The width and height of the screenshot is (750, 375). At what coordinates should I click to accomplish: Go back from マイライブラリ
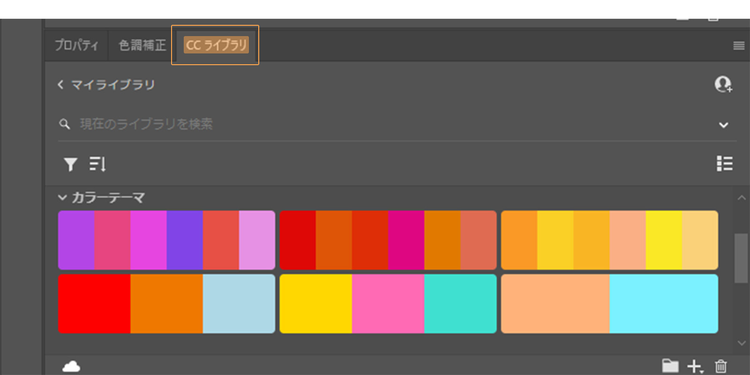[x=61, y=85]
